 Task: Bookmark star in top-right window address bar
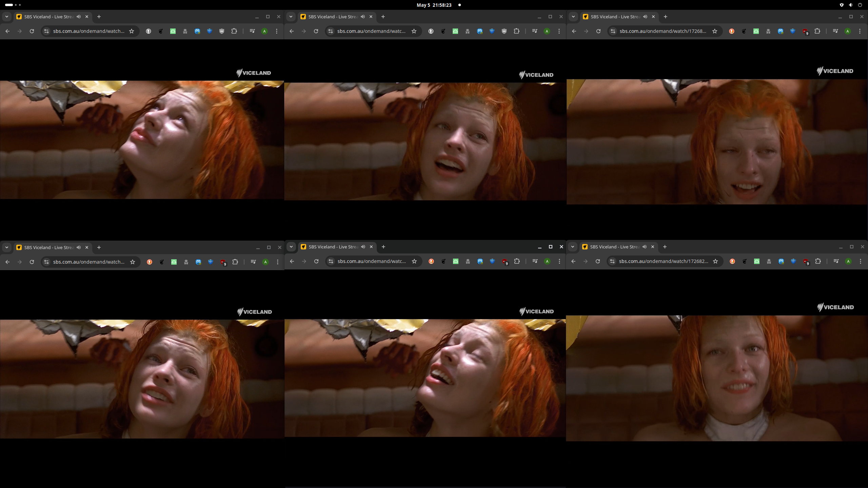point(715,31)
